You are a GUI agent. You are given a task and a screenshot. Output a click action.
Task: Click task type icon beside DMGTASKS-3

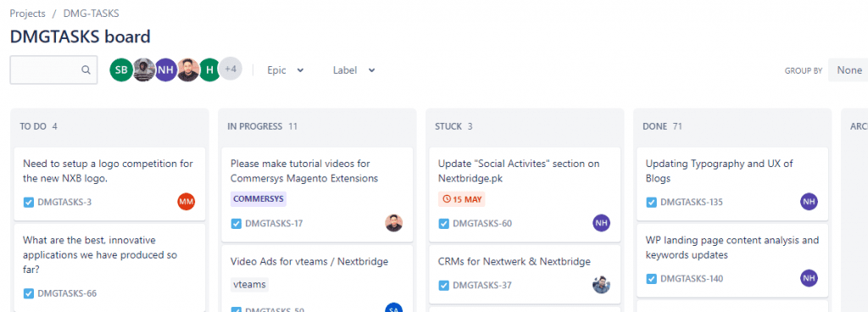29,202
